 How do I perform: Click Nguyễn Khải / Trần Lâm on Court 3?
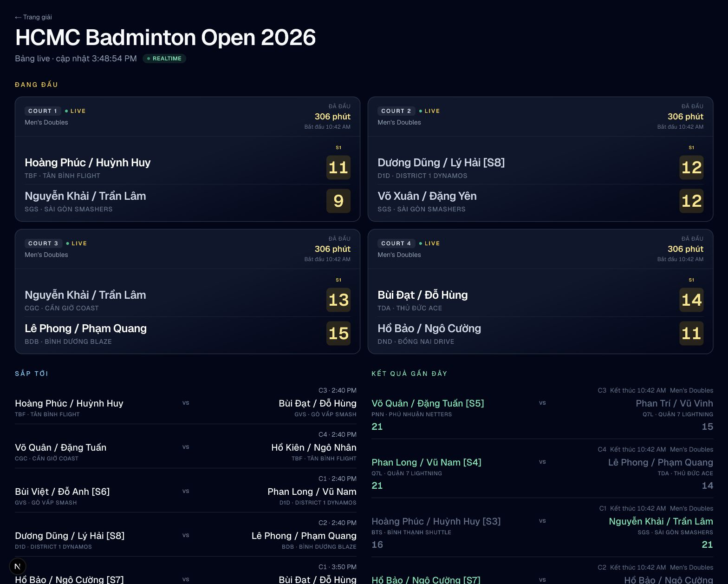85,295
